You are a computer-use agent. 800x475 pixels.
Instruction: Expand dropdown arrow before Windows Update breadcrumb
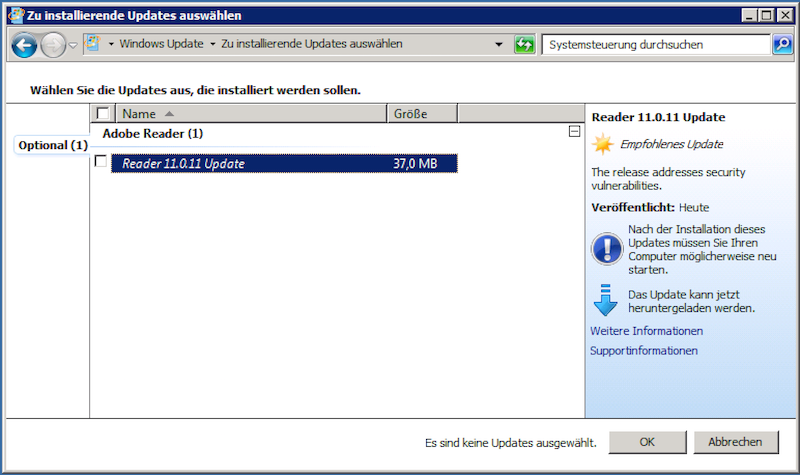tap(111, 44)
